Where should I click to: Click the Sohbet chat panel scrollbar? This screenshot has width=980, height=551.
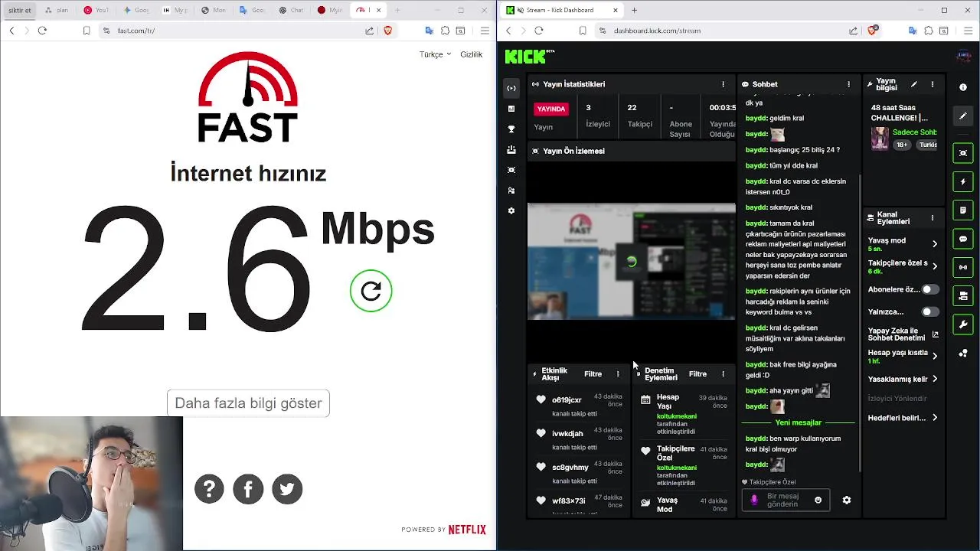[860, 321]
